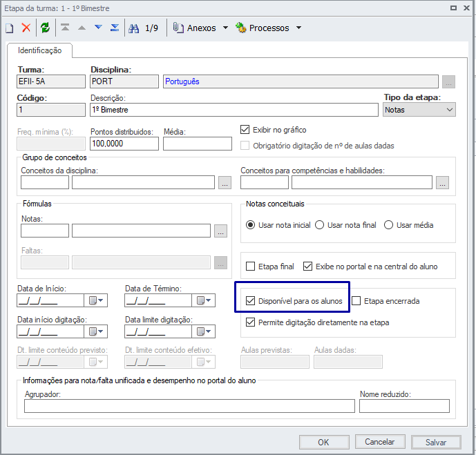Click the Data de Término date field
This screenshot has width=476, height=455.
(x=158, y=300)
